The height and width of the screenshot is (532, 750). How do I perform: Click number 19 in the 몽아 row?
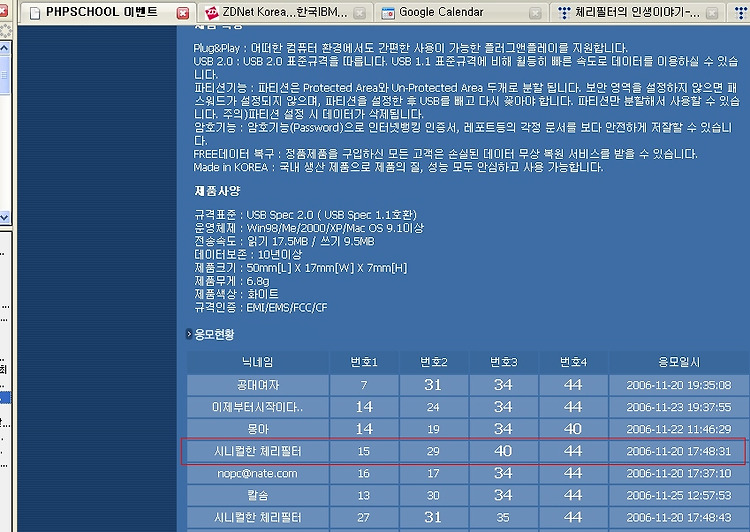[x=433, y=429]
